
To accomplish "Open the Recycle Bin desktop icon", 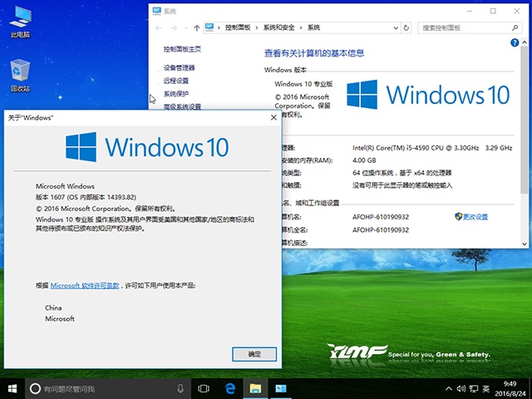I will [x=20, y=75].
